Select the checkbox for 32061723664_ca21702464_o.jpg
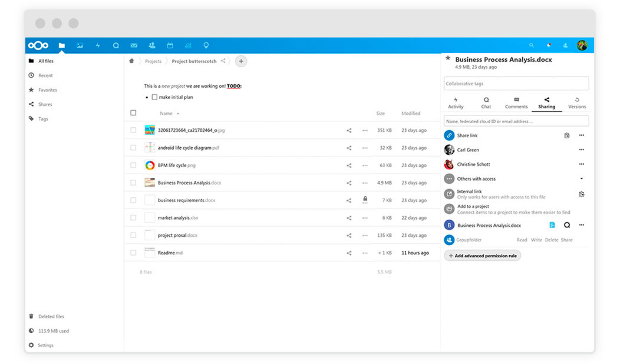Viewport: 620px width, 364px height. (133, 130)
